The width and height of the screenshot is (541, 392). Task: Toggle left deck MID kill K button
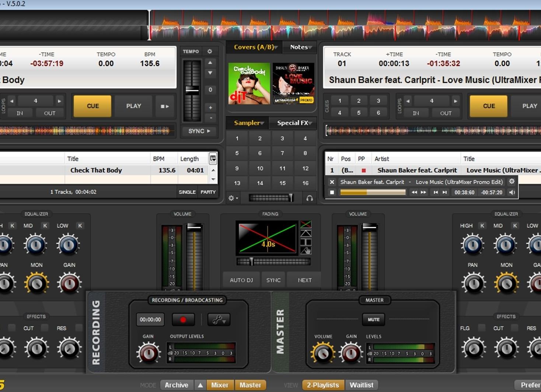45,226
